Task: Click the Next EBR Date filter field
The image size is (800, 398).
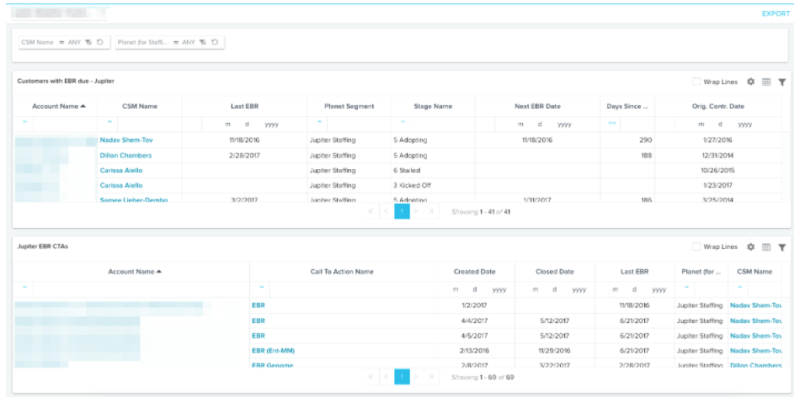Action: click(x=547, y=124)
